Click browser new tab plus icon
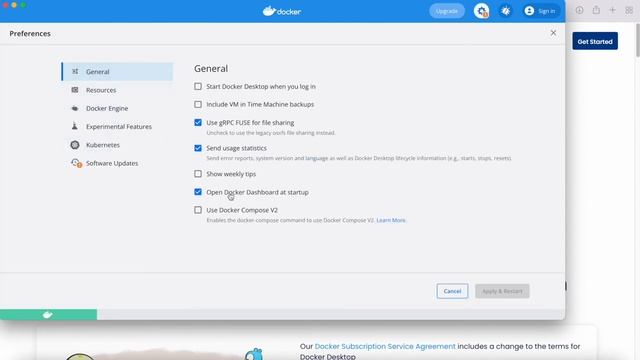 (613, 10)
